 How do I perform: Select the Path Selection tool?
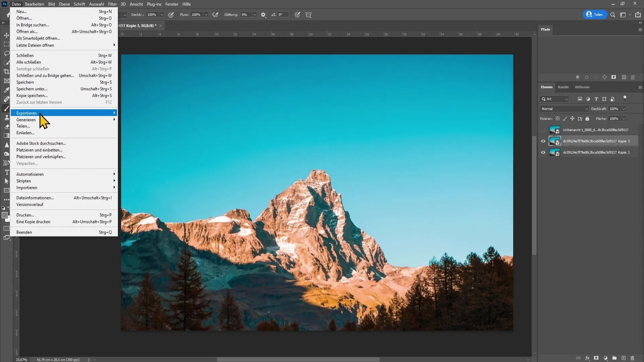click(x=6, y=181)
